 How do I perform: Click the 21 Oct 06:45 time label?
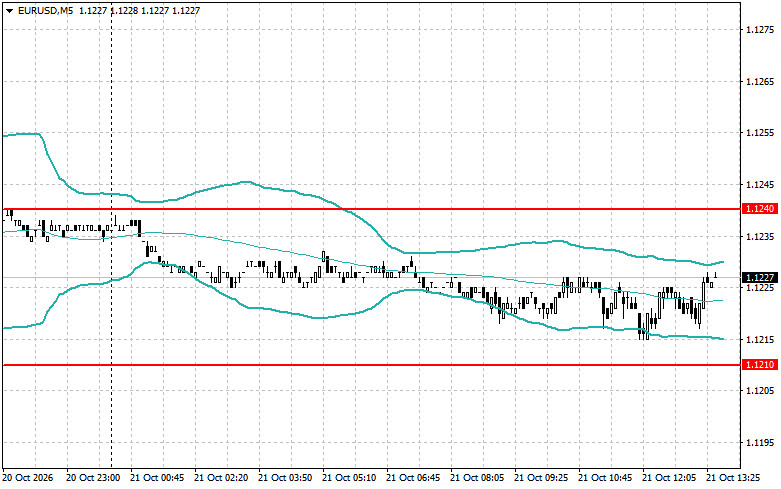[413, 478]
